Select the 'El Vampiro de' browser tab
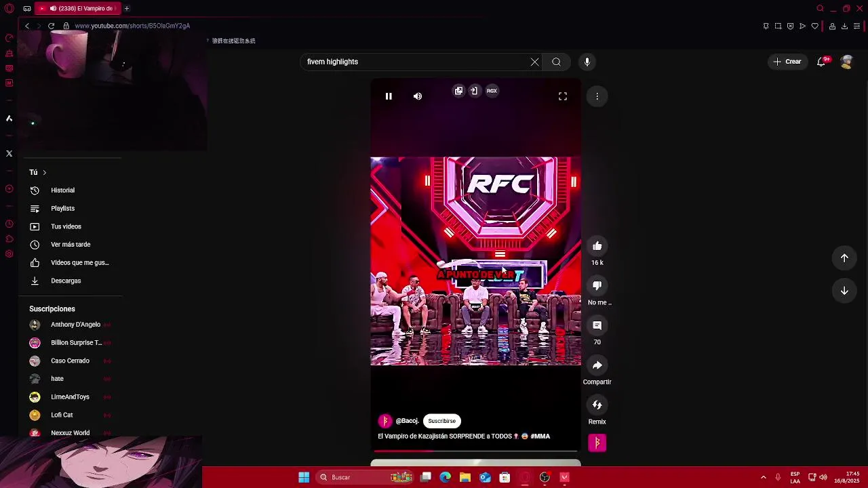868x488 pixels. (79, 8)
